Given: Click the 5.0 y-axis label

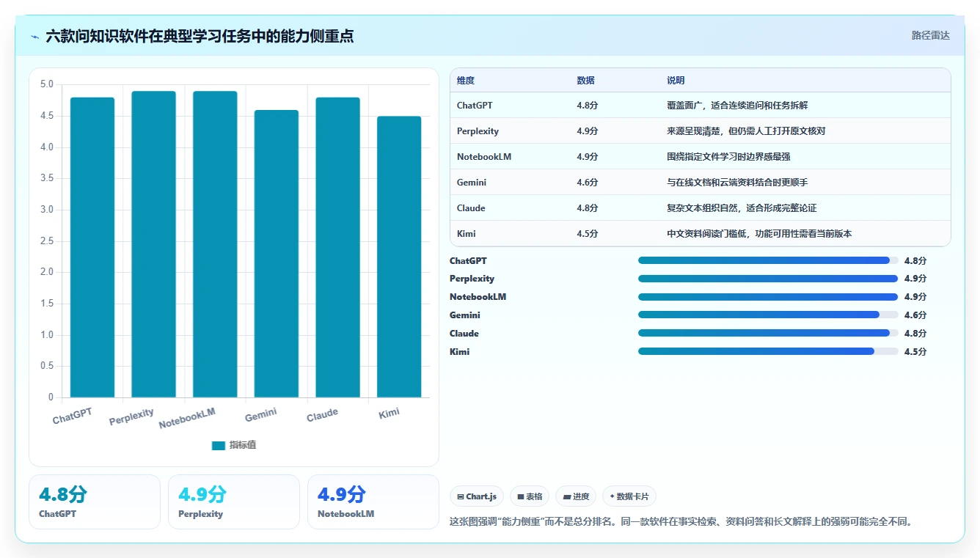Looking at the screenshot, I should pos(46,84).
